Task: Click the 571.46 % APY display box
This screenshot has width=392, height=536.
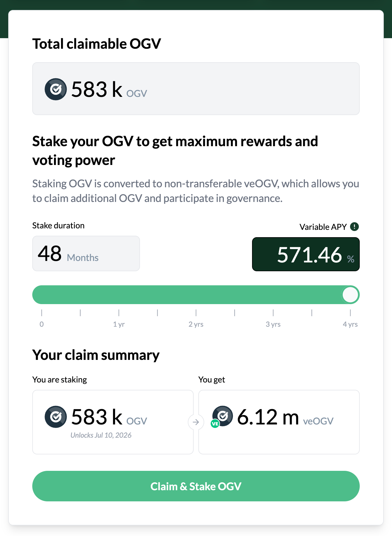Action: click(x=306, y=254)
